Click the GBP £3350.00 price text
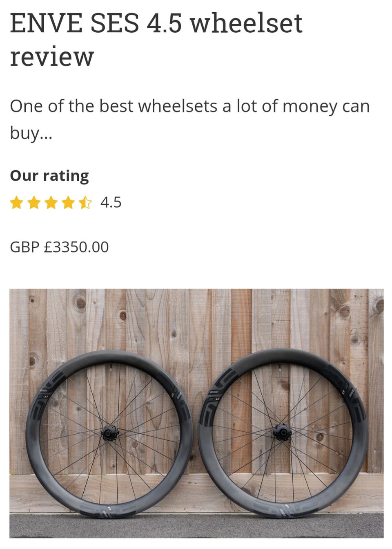This screenshot has height=549, width=392. [59, 247]
